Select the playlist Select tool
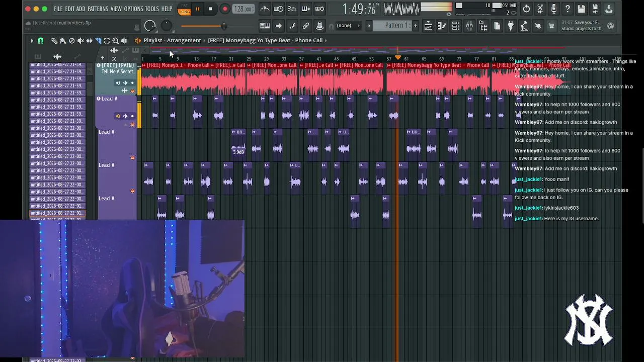644x362 pixels. coord(107,41)
